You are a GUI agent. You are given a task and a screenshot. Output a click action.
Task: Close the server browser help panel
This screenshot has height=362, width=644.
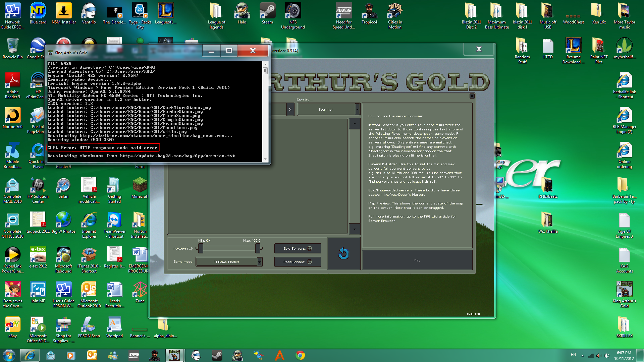tap(472, 96)
